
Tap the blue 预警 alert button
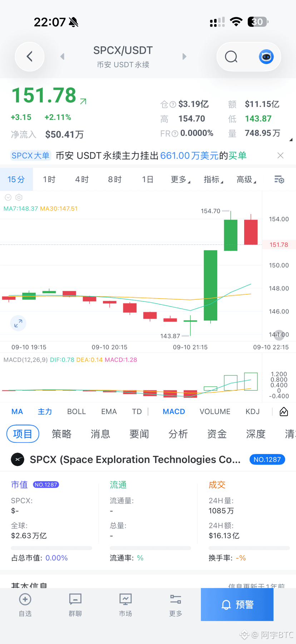click(237, 605)
